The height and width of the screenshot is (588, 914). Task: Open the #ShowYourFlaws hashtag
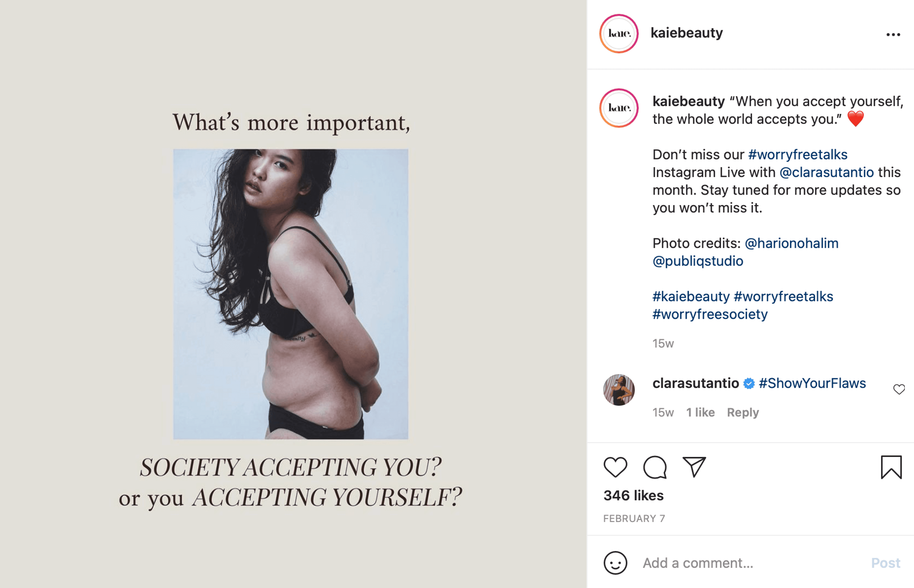point(812,383)
